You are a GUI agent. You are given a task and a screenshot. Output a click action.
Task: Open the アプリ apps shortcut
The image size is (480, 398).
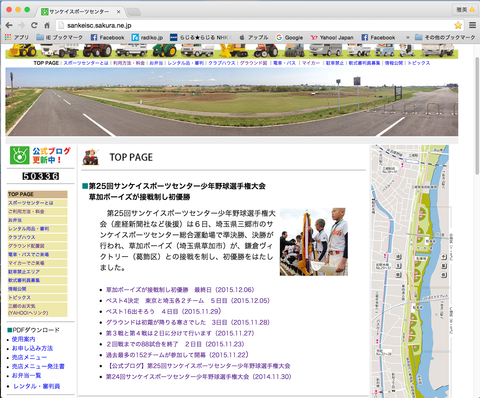(x=17, y=37)
